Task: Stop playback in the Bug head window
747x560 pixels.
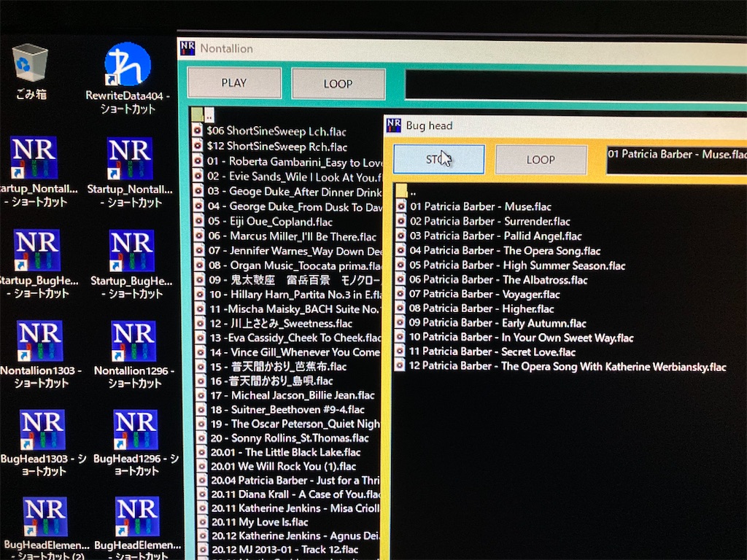Action: (438, 160)
